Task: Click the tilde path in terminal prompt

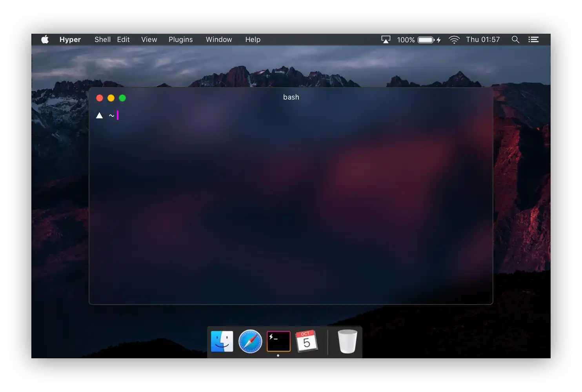Action: [112, 116]
